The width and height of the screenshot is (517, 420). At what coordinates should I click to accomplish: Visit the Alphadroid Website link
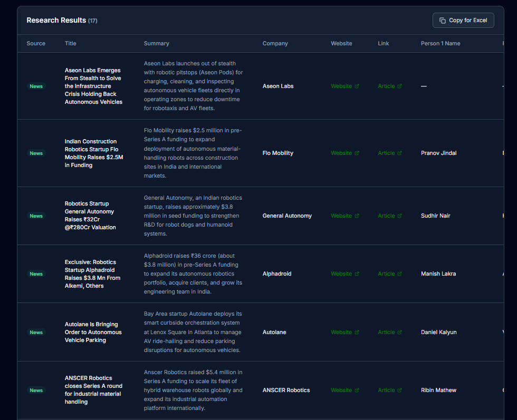[x=344, y=274]
